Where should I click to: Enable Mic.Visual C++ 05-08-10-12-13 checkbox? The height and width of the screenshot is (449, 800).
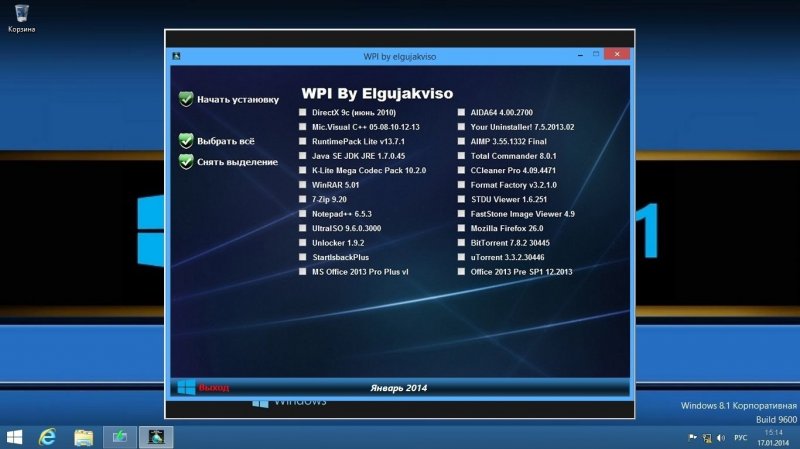(303, 127)
